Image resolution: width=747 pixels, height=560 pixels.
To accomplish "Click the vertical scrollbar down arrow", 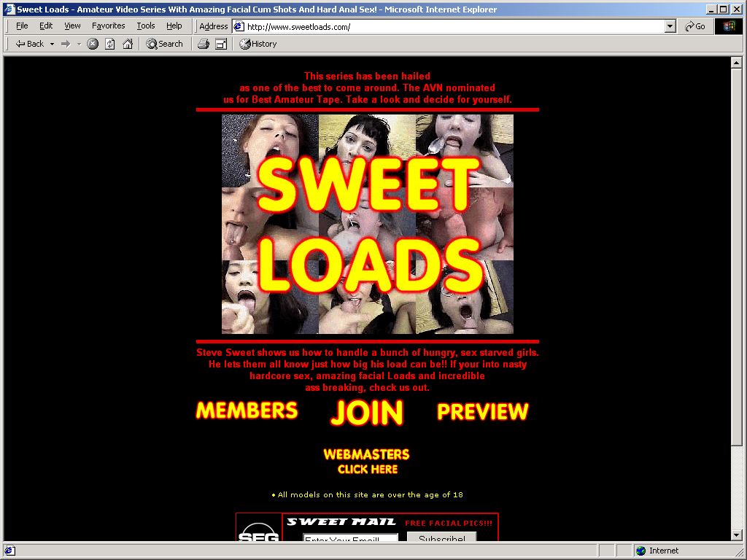I will pos(736,535).
